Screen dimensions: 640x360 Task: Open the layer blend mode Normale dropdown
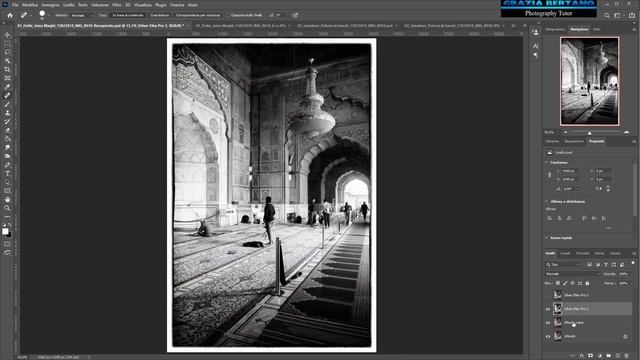[572, 274]
